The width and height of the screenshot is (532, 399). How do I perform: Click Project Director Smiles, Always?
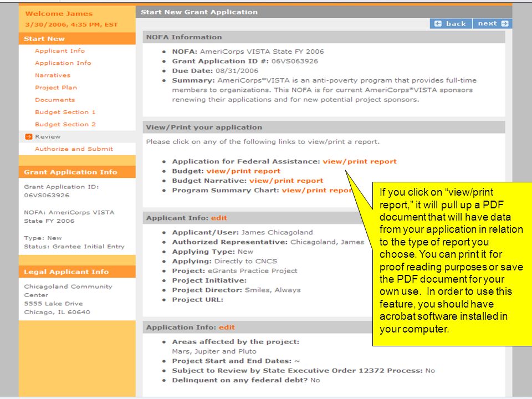tap(236, 290)
